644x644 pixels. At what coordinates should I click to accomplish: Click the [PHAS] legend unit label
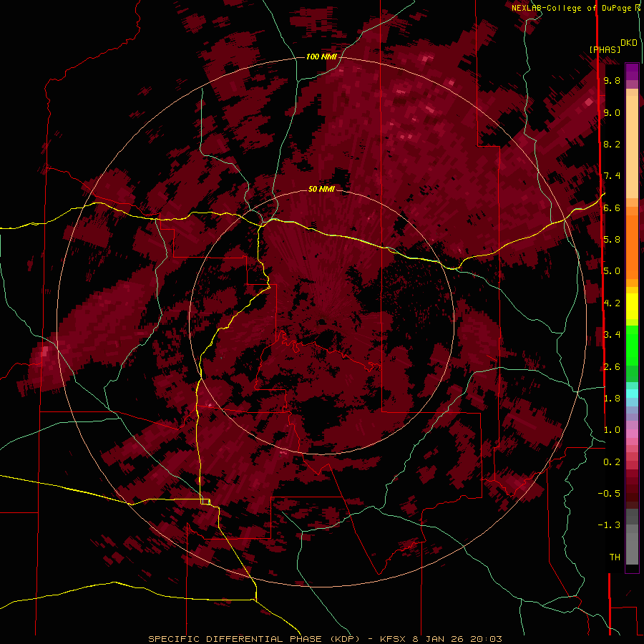click(x=605, y=50)
